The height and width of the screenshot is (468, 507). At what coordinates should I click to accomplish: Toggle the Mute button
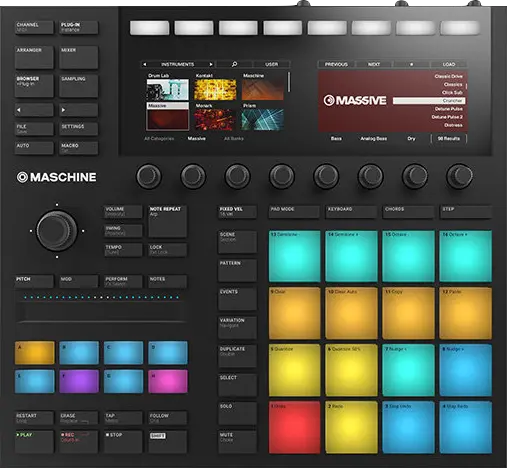(x=237, y=442)
